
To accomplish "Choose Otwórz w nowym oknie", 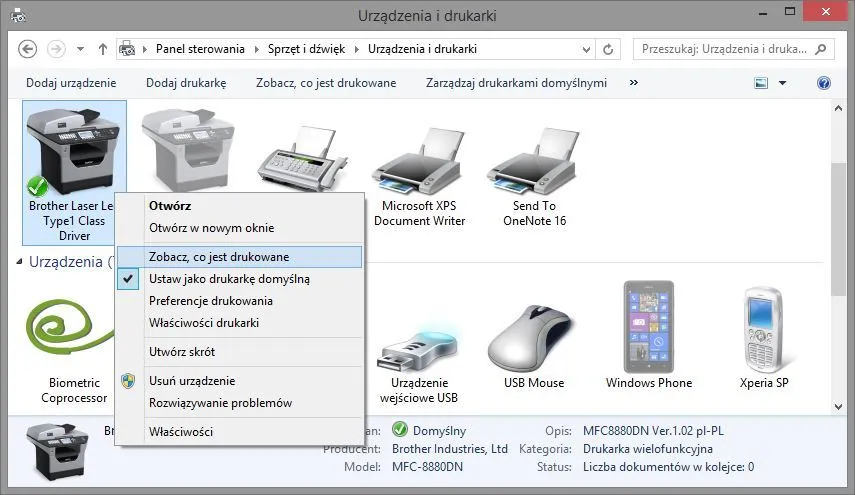I will click(x=240, y=228).
